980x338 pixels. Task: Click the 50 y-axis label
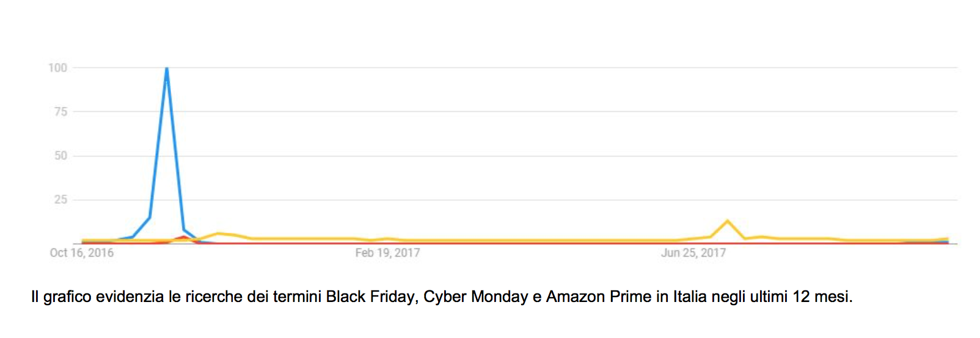coord(60,156)
